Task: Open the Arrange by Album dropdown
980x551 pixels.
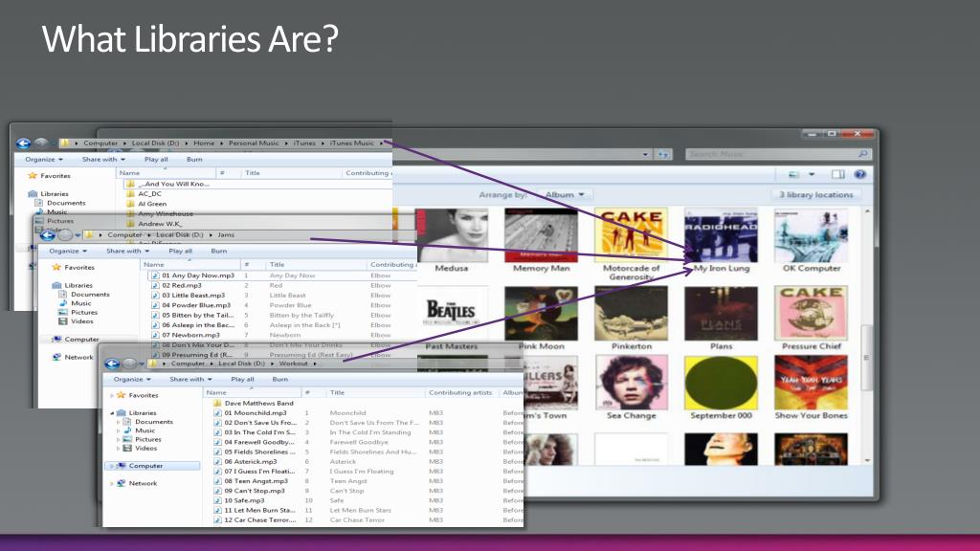Action: (x=565, y=195)
